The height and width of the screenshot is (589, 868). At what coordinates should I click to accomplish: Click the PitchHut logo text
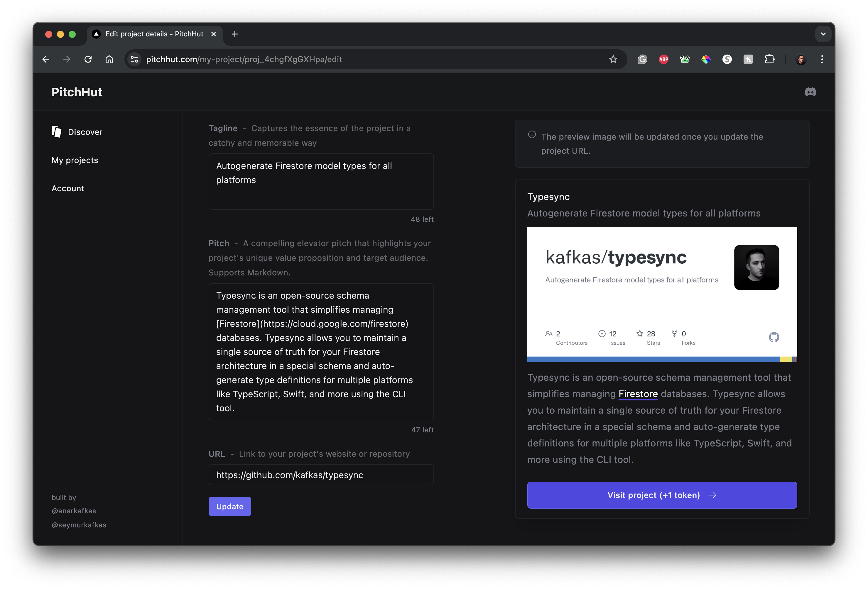(x=77, y=92)
